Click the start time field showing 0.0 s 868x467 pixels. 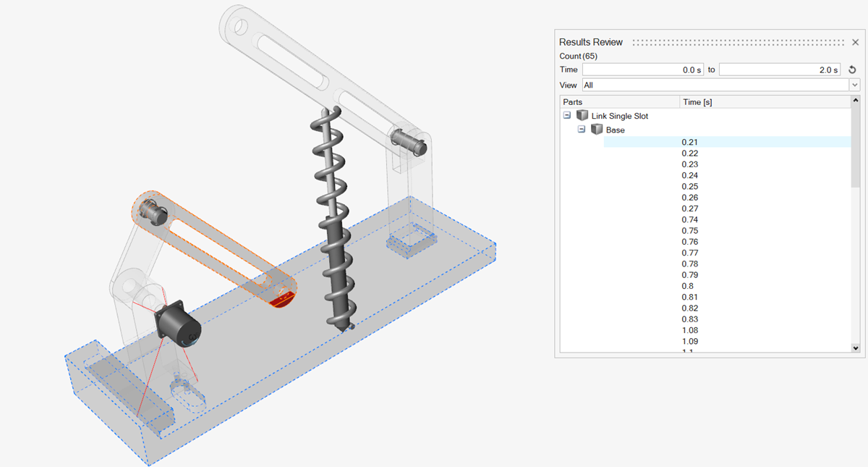click(643, 70)
